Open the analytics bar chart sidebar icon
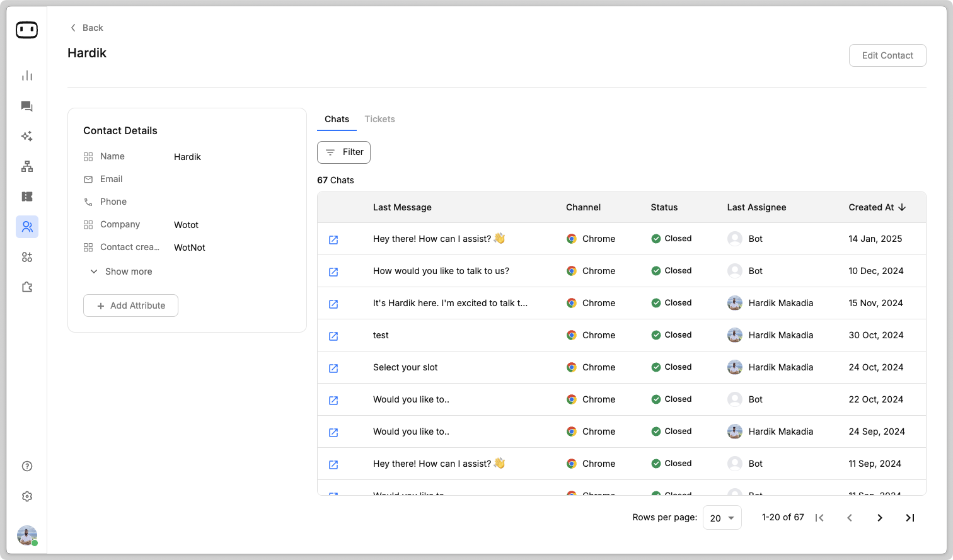 pos(27,76)
